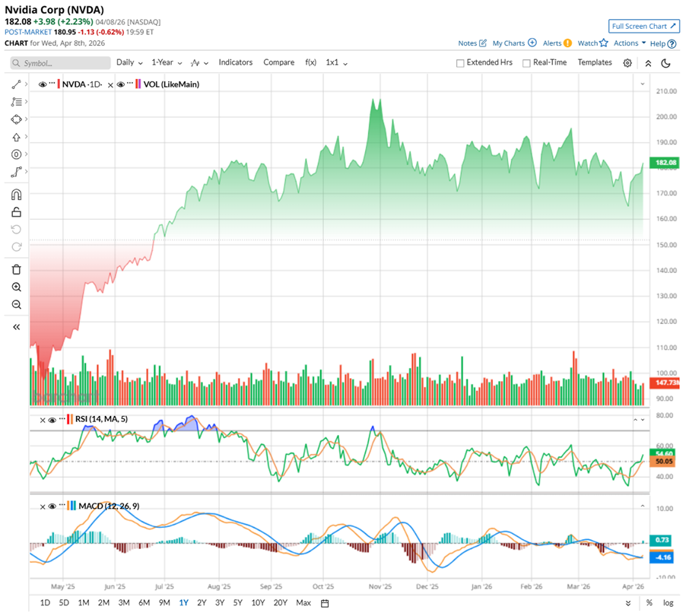Image resolution: width=686 pixels, height=616 pixels.
Task: Move RSI pane up with chevron
Action: [635, 420]
